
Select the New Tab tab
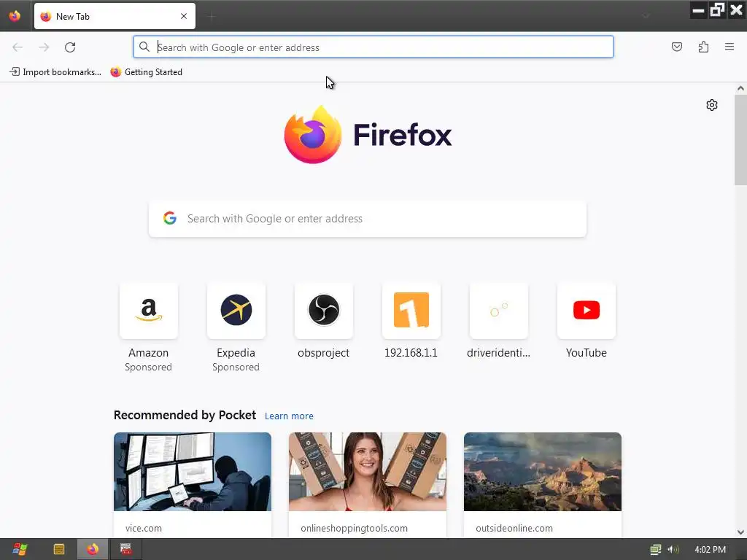(x=115, y=16)
